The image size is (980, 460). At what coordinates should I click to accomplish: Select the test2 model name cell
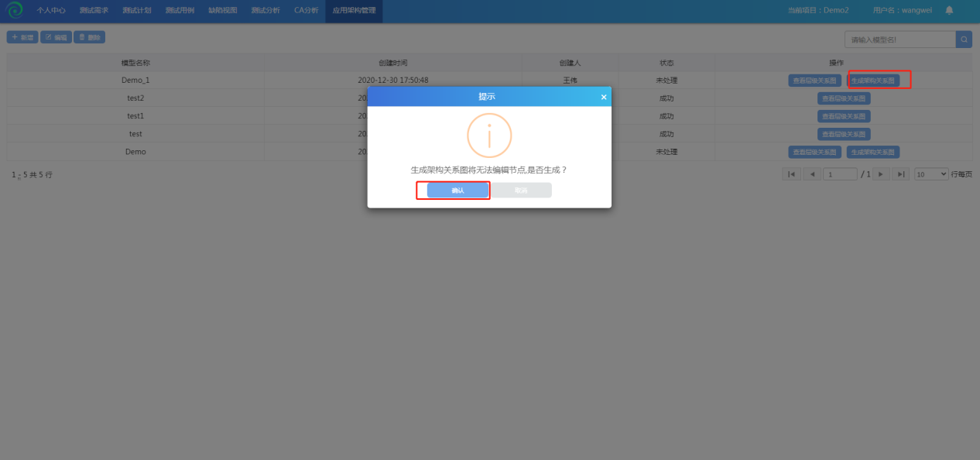[x=135, y=98]
